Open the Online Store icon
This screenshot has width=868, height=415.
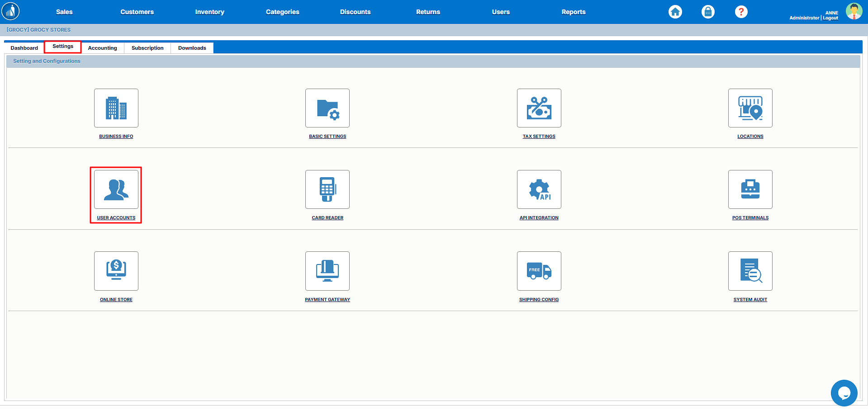tap(116, 271)
